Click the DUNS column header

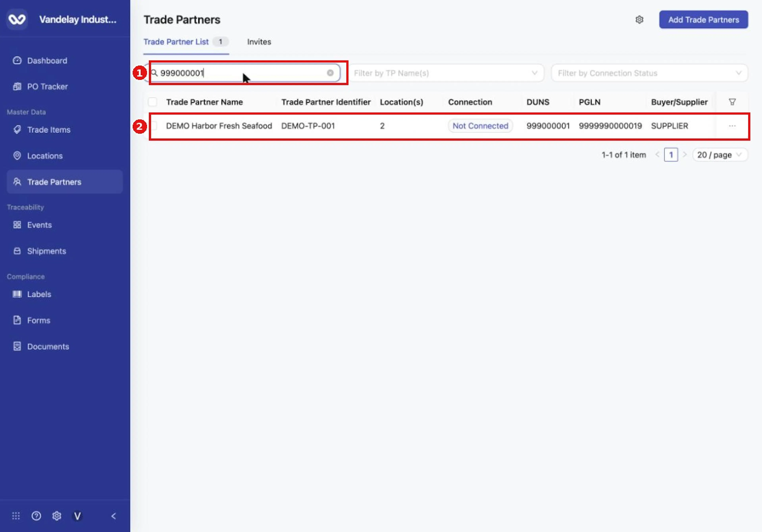pos(538,102)
